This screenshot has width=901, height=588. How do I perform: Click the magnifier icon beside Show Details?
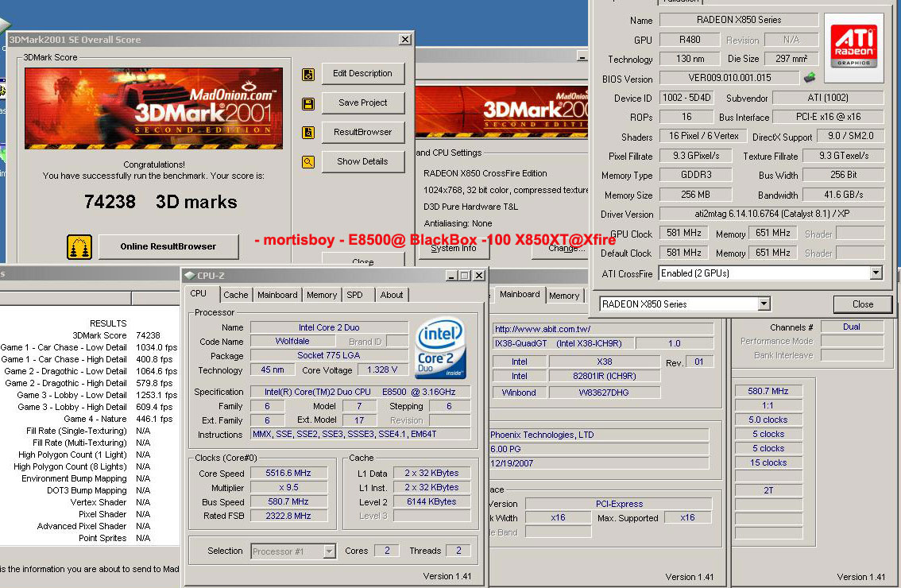pos(308,162)
